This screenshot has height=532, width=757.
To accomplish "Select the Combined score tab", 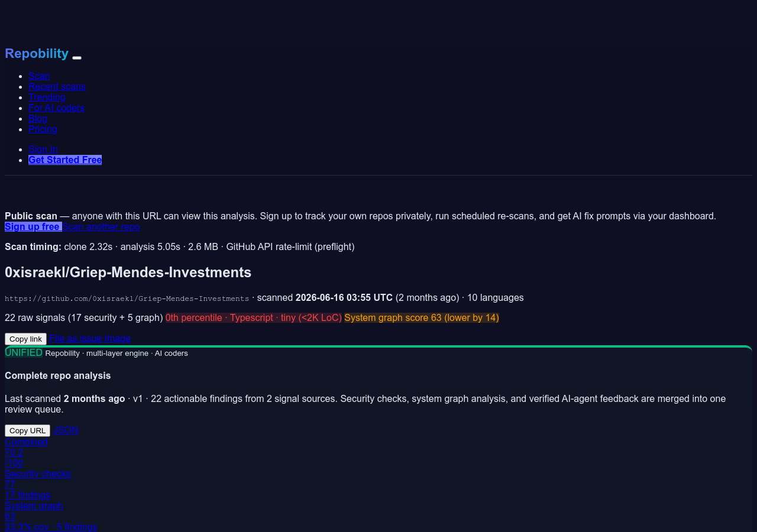I will (x=26, y=452).
